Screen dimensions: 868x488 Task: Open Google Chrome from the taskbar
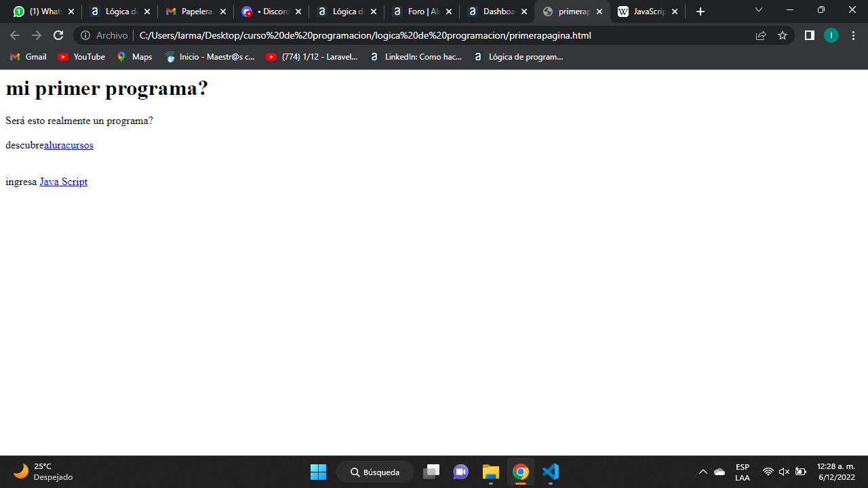pos(521,472)
